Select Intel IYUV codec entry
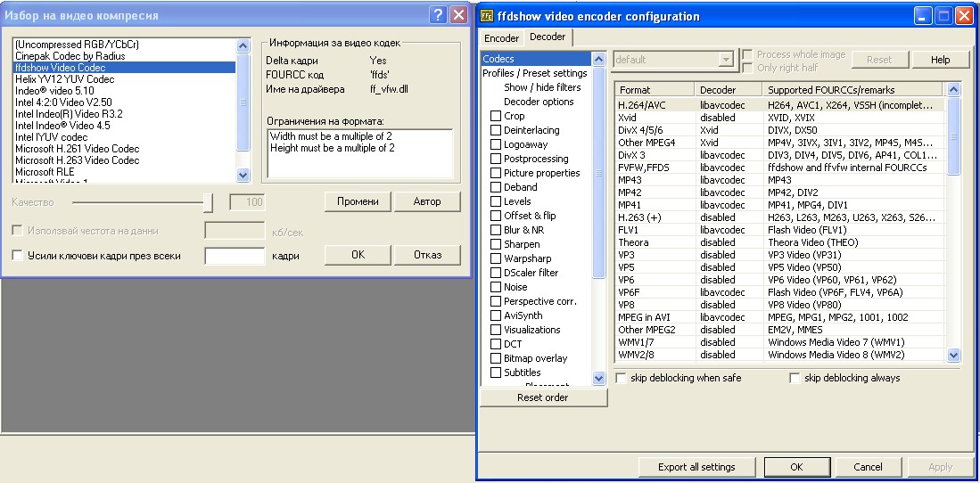Image resolution: width=980 pixels, height=483 pixels. tap(124, 137)
